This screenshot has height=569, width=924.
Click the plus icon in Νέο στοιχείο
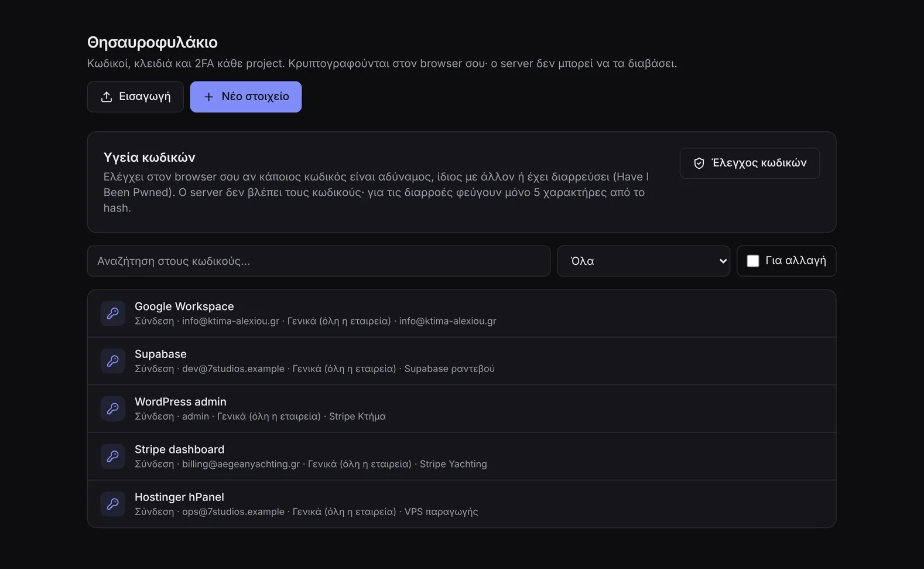pyautogui.click(x=208, y=97)
